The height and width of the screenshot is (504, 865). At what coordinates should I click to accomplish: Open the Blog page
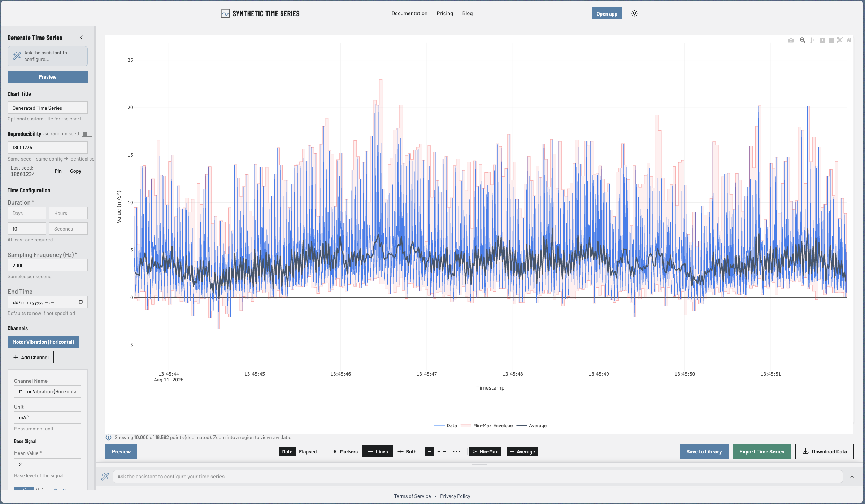(468, 13)
